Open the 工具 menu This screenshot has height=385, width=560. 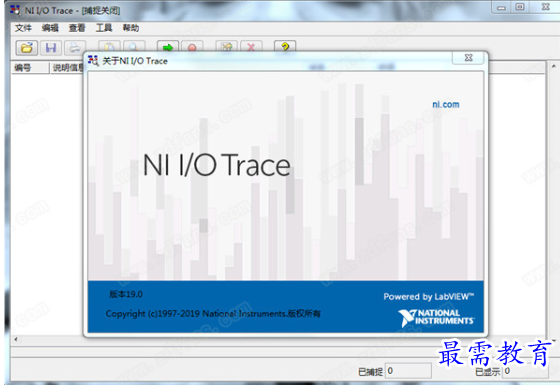coord(104,28)
